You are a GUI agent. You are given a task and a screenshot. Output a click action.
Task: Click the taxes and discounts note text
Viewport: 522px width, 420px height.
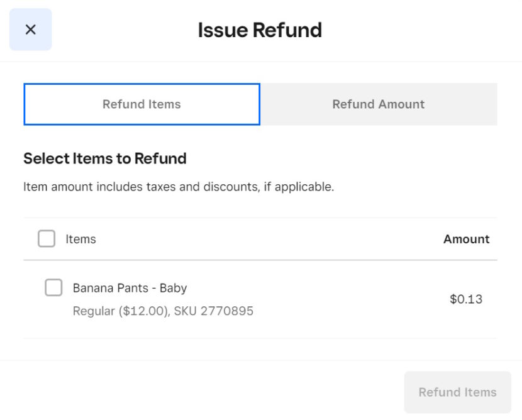178,187
